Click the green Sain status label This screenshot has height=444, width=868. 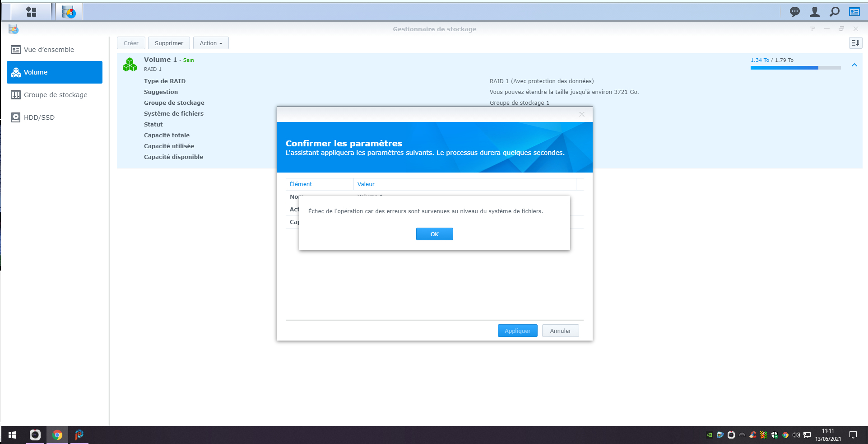[x=189, y=60]
